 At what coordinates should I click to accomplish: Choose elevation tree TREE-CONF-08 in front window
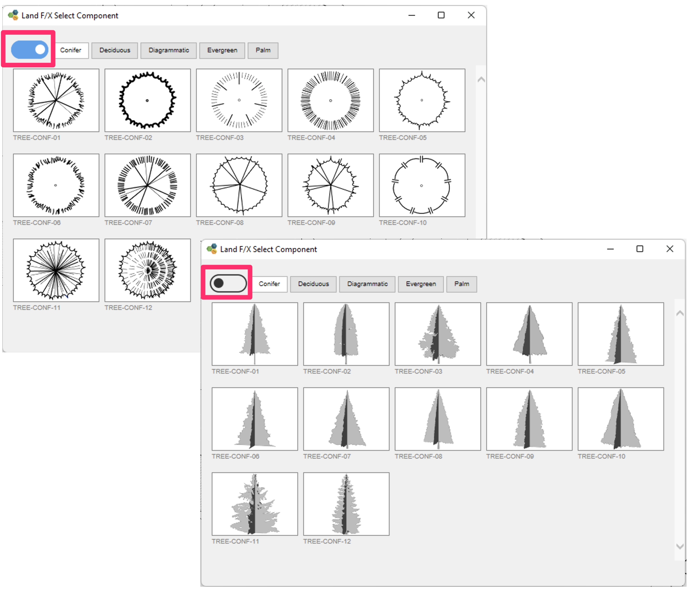point(438,419)
